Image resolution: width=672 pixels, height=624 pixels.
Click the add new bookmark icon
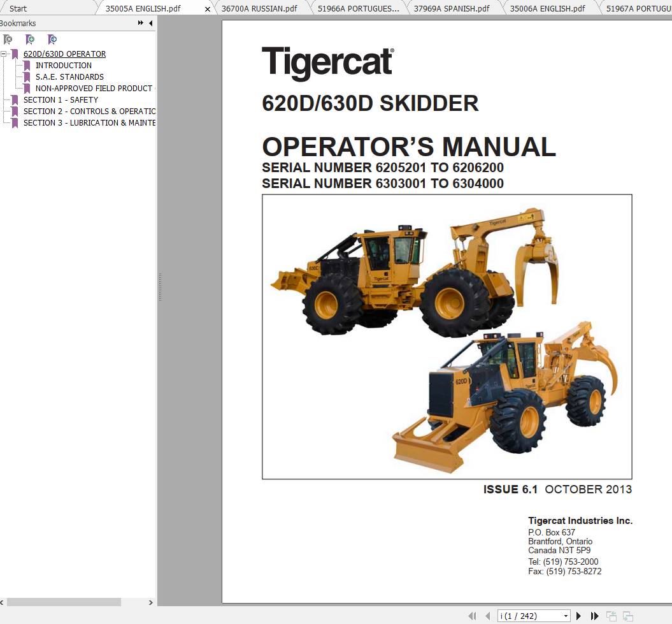pos(30,40)
